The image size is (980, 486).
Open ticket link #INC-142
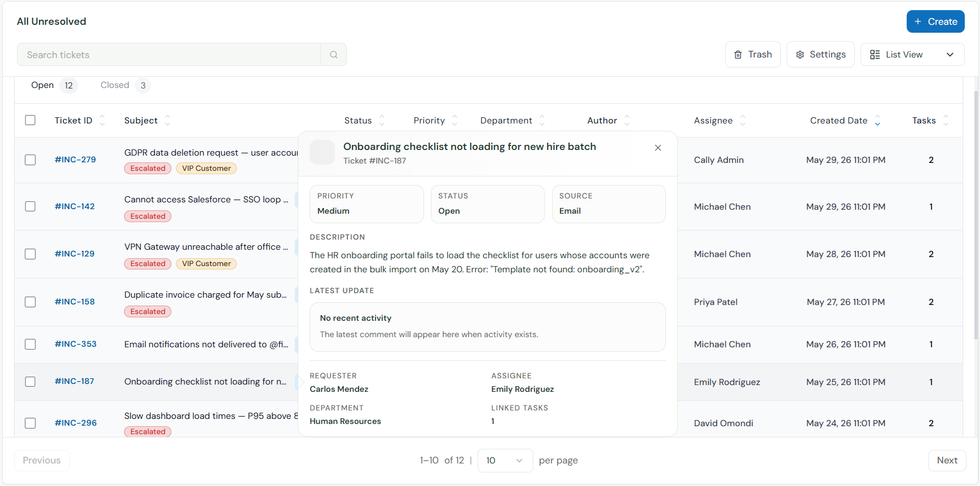coord(74,206)
